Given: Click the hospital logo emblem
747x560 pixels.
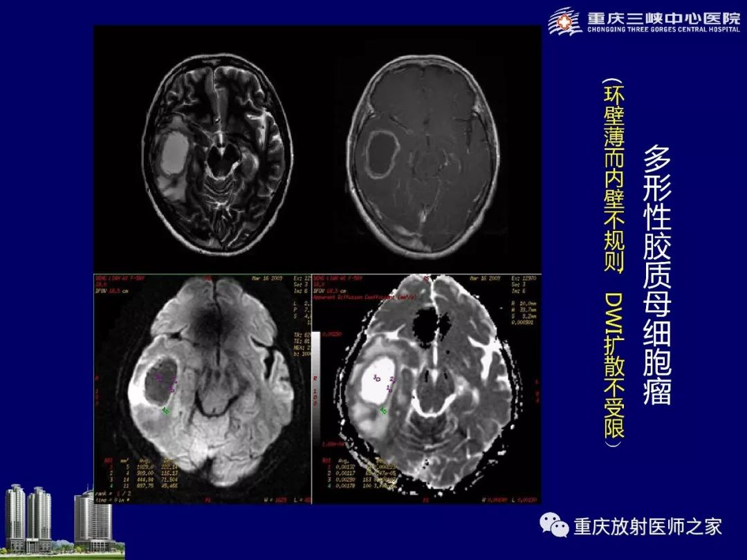Looking at the screenshot, I should (x=565, y=21).
